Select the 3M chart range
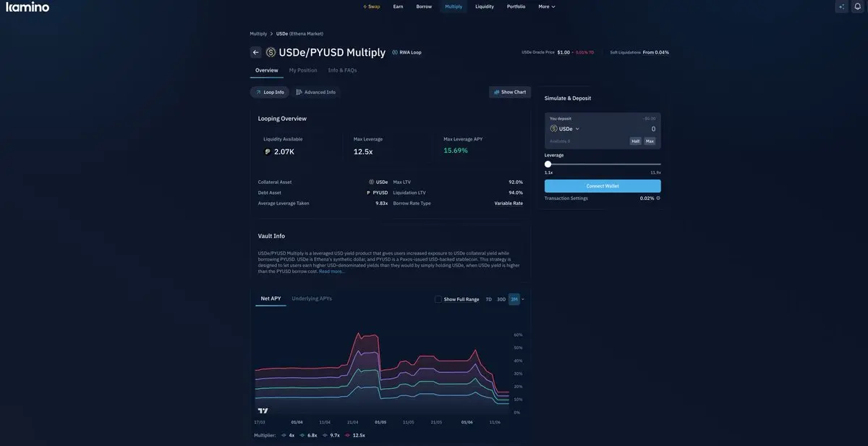The image size is (868, 446). 514,299
